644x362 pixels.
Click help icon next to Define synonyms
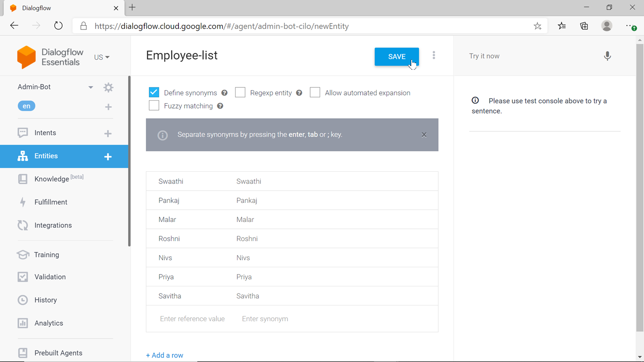coord(225,93)
